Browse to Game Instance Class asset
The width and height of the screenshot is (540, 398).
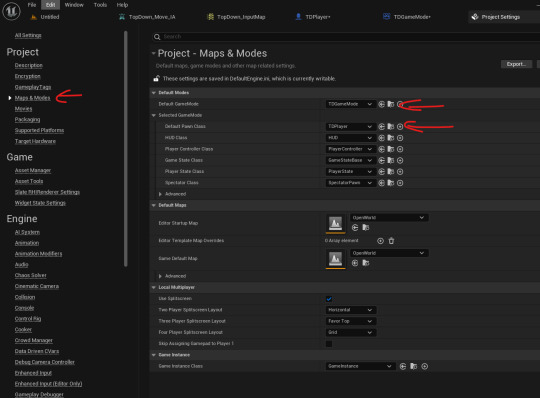414,366
